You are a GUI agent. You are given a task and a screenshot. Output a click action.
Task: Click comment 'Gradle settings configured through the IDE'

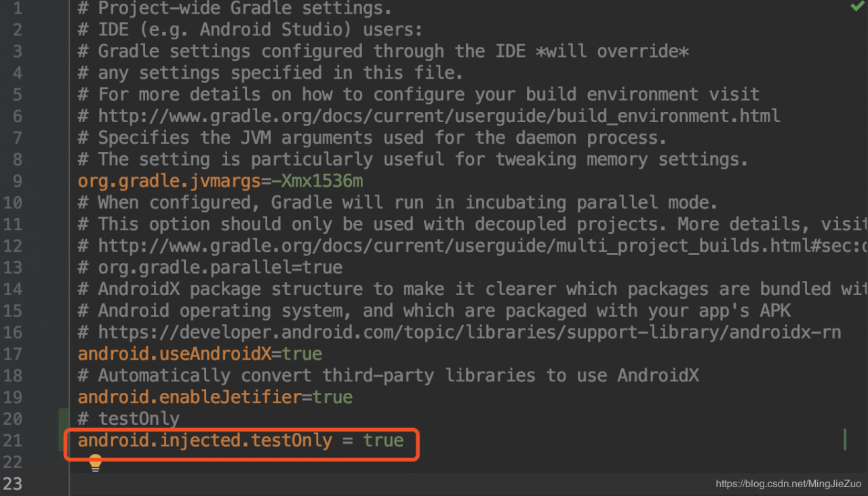coord(384,51)
